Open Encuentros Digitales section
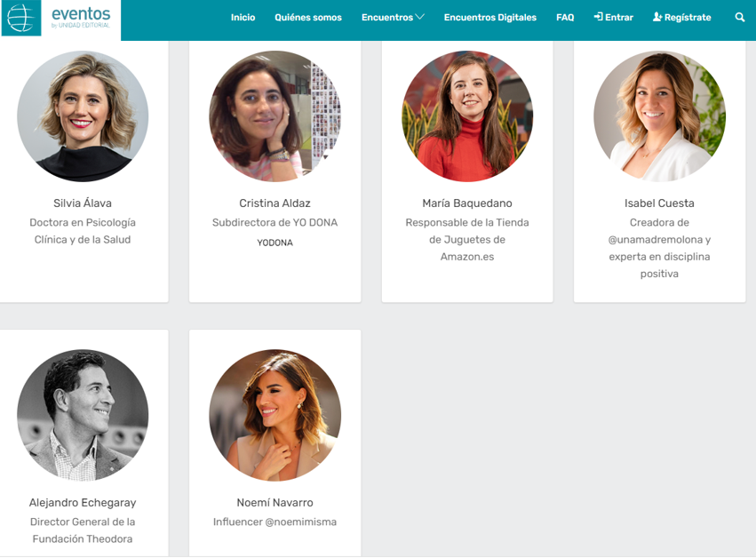The width and height of the screenshot is (756, 558). click(490, 18)
